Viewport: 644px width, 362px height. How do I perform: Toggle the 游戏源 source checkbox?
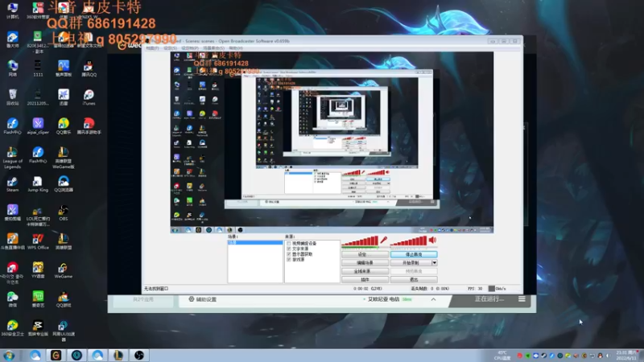[x=289, y=259]
